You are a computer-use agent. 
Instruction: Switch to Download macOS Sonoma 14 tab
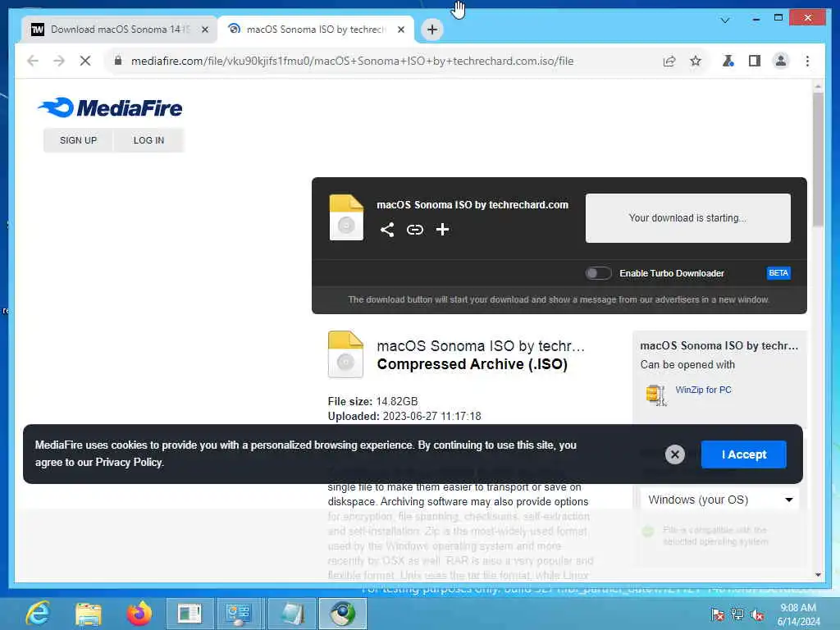(120, 30)
